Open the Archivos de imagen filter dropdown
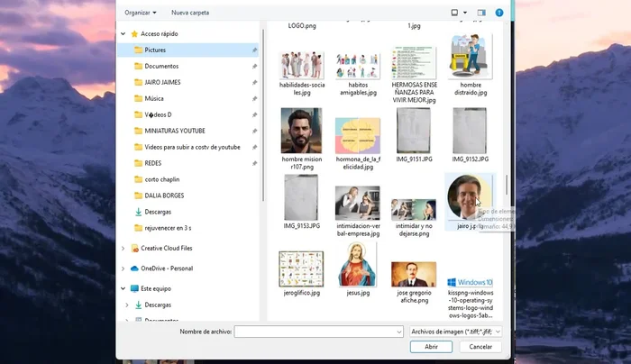 455,332
